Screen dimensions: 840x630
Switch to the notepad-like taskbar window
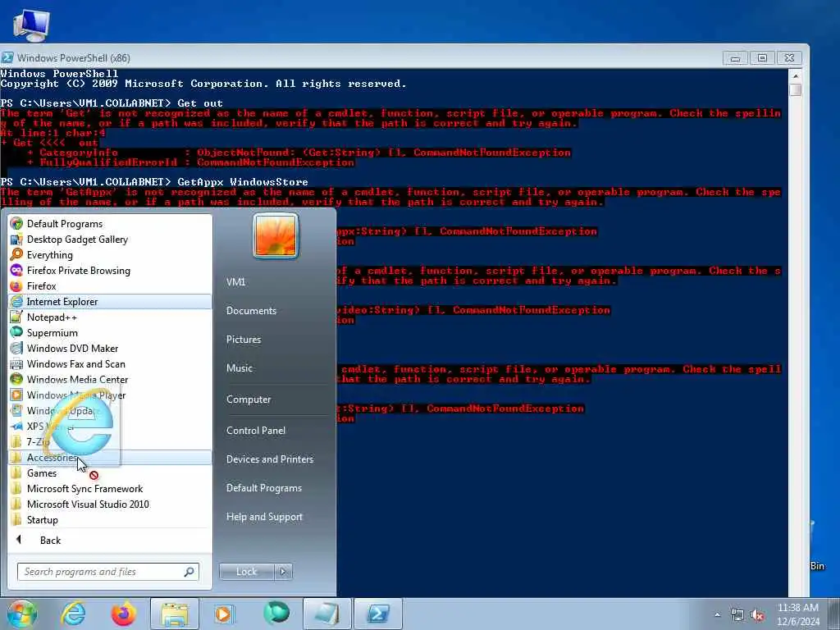tap(327, 614)
